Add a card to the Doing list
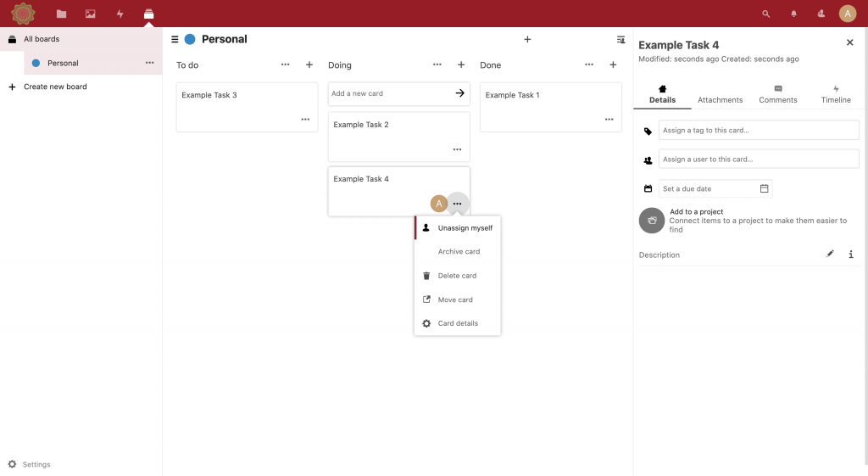This screenshot has height=476, width=868. pyautogui.click(x=460, y=64)
